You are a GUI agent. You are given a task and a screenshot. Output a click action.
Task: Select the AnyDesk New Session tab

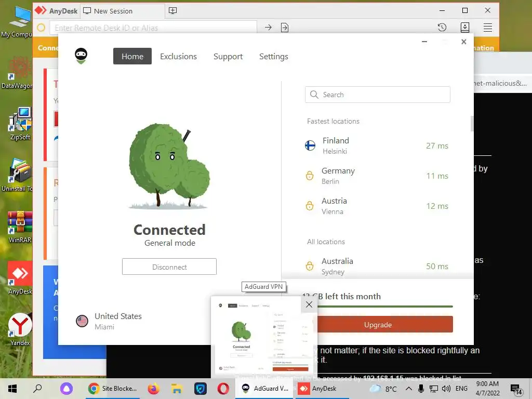pyautogui.click(x=122, y=11)
